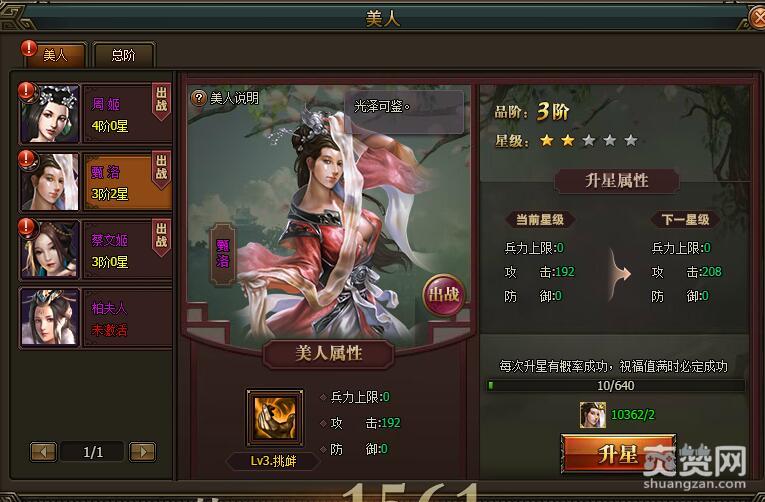Select the 周姬 portrait icon
Screen dimensions: 765x502
[x=50, y=114]
